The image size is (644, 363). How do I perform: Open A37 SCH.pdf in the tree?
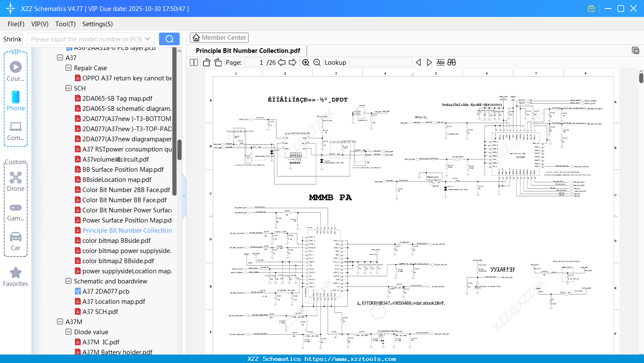[x=100, y=311]
